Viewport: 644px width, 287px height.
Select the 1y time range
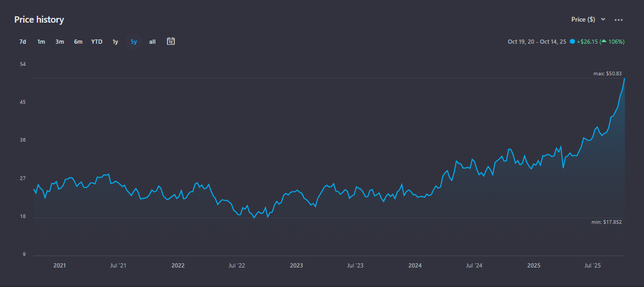(115, 42)
